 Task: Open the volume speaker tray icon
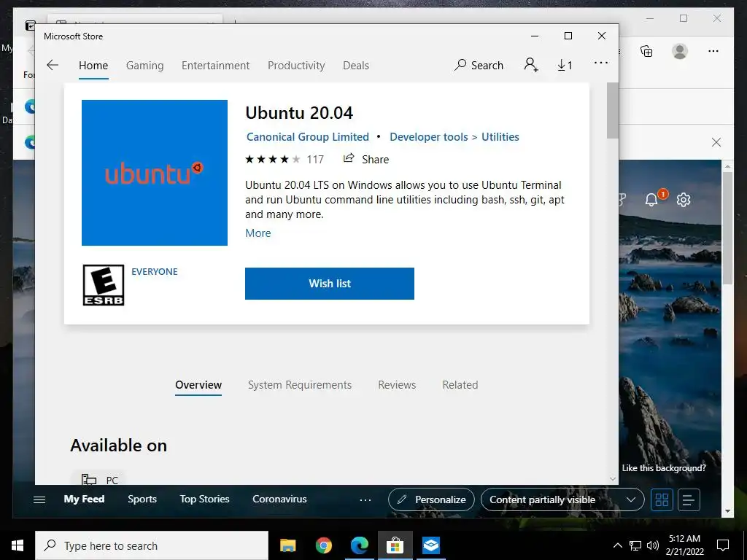653,545
